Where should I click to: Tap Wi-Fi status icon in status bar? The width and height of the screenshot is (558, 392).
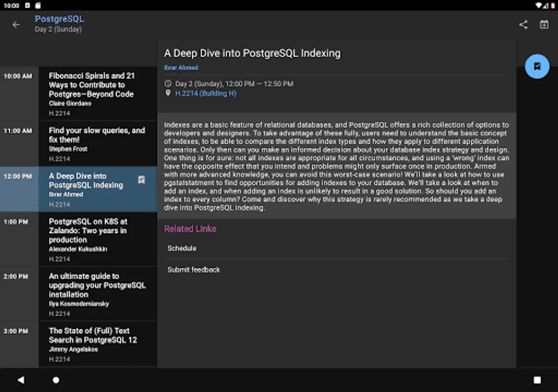pos(539,6)
